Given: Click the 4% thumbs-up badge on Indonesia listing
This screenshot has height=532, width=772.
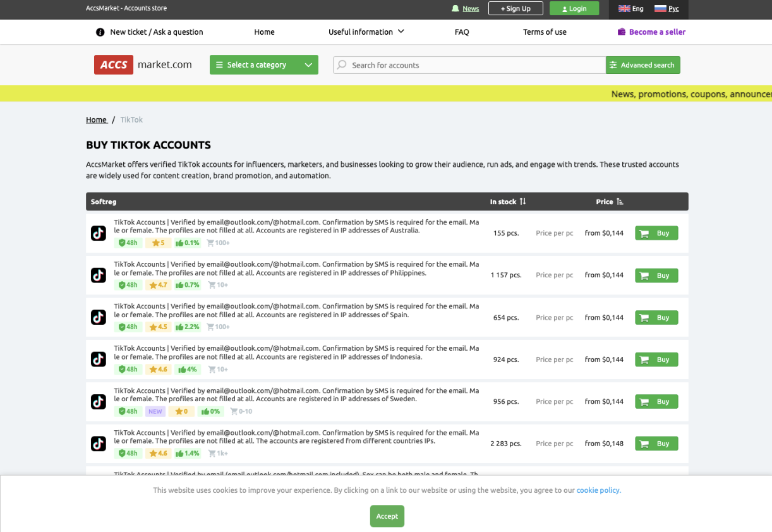Looking at the screenshot, I should 188,369.
